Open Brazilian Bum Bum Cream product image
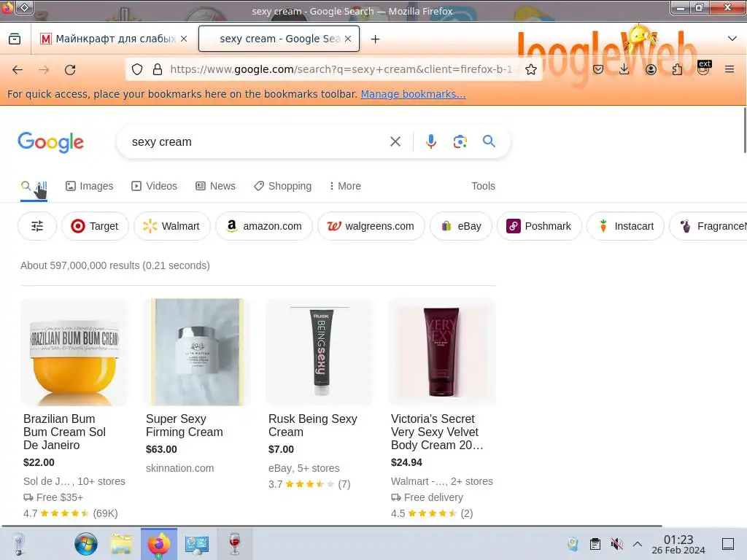Screen dimensions: 747x560 pyautogui.click(x=74, y=352)
